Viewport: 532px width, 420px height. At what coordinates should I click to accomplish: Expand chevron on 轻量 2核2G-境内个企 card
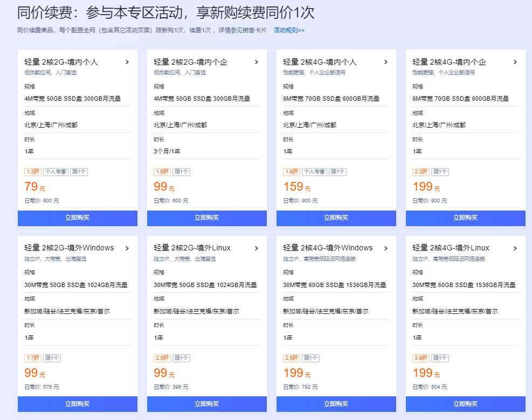pyautogui.click(x=257, y=62)
